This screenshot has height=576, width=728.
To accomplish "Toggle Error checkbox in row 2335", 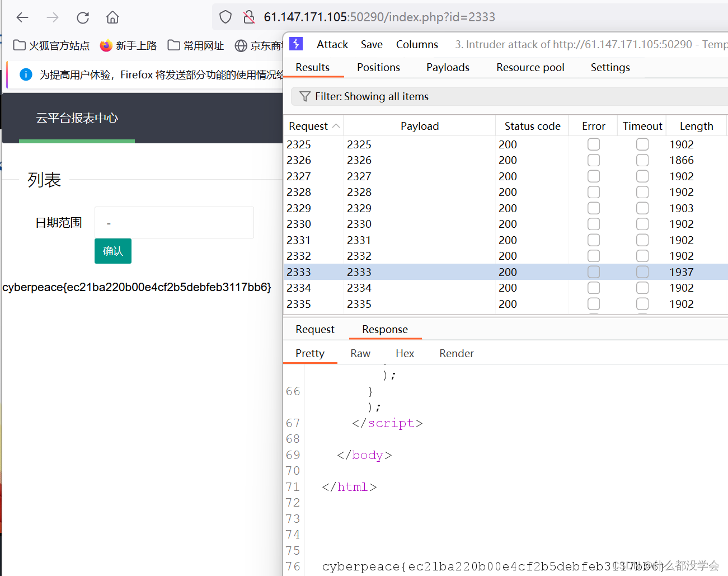I will click(594, 304).
